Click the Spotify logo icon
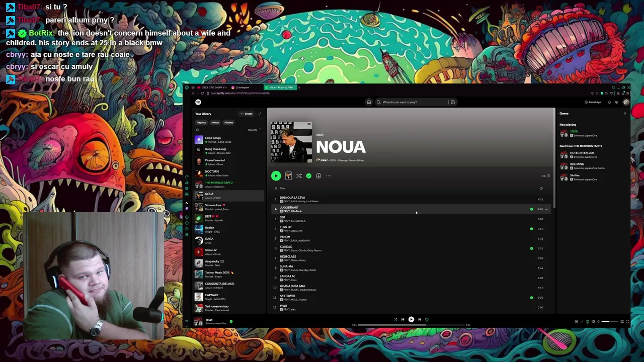 pyautogui.click(x=198, y=102)
